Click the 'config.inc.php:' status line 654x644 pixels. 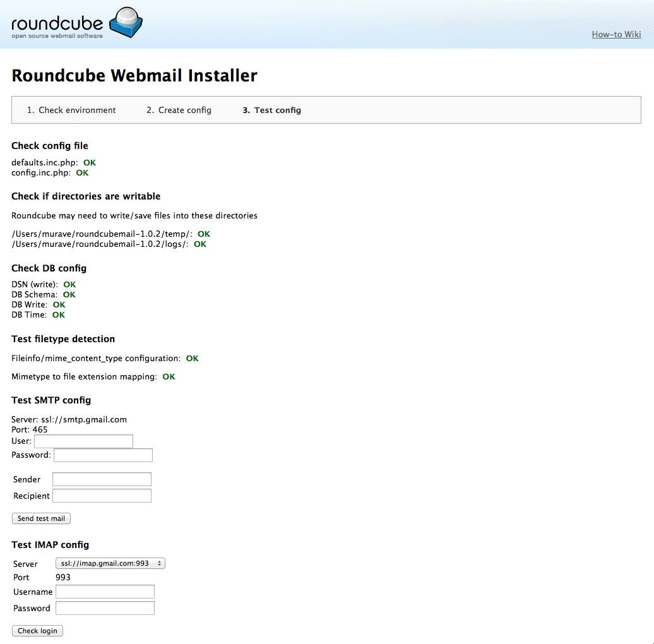[x=50, y=172]
